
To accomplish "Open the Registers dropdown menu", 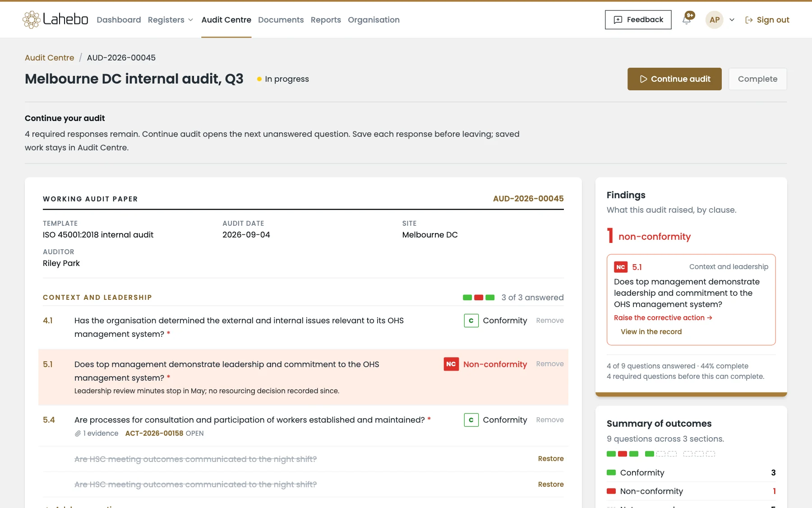I will (171, 20).
